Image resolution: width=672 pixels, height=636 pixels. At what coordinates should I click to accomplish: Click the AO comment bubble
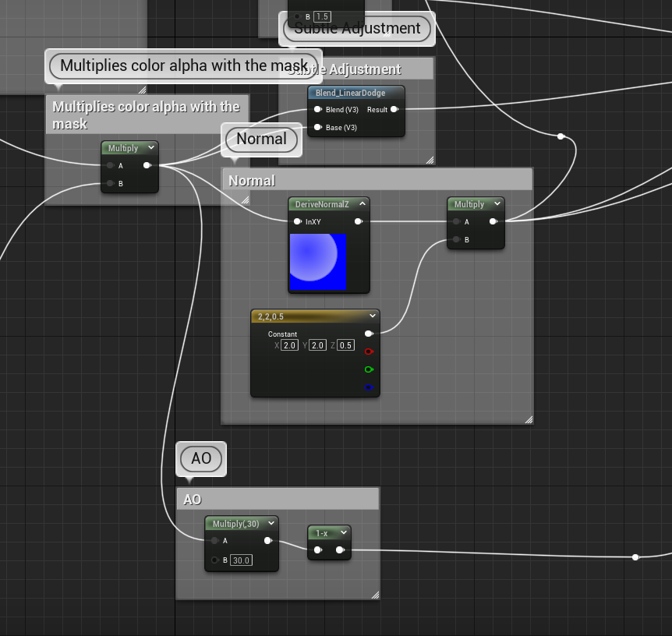tap(201, 458)
